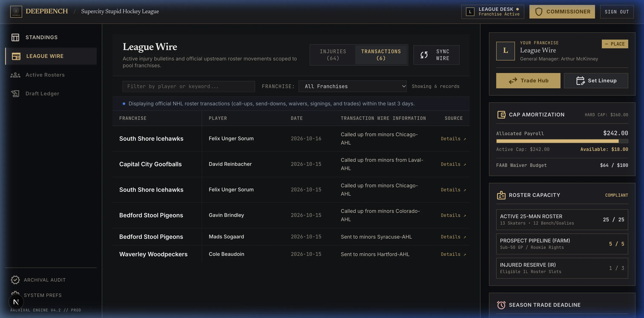644x318 pixels.
Task: Open the Trade Hub
Action: (x=528, y=81)
